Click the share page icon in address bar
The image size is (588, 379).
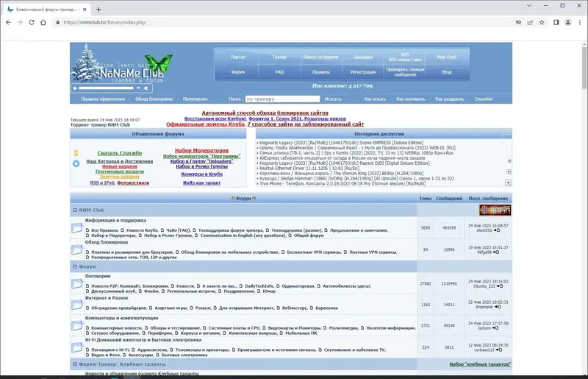pos(530,22)
